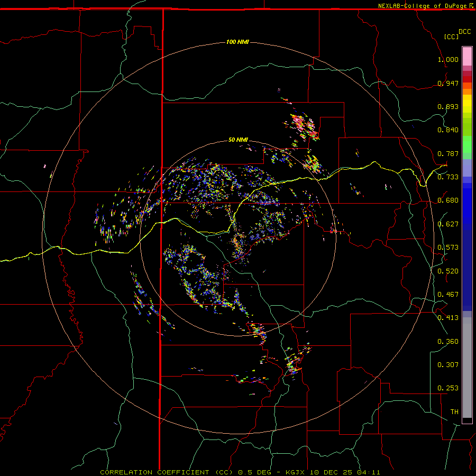Click the CORRELATION COEFFICIENT caption at the bottom
Screen dimensions: 476x476
click(240, 472)
